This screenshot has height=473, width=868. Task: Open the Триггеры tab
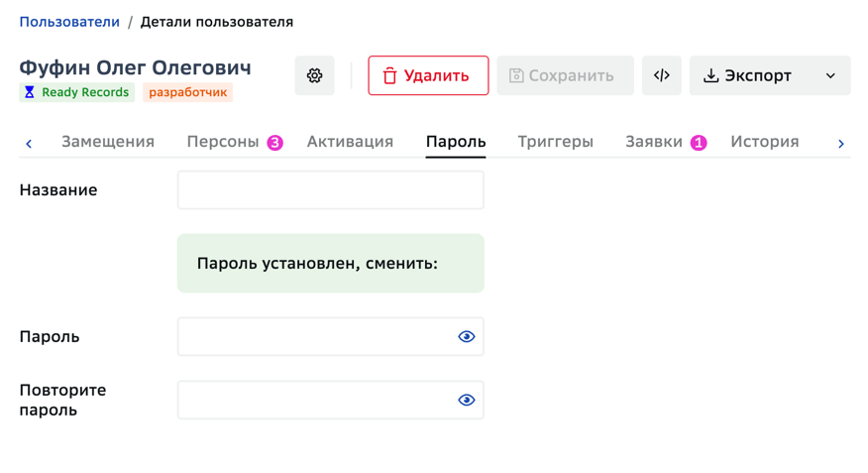(555, 142)
